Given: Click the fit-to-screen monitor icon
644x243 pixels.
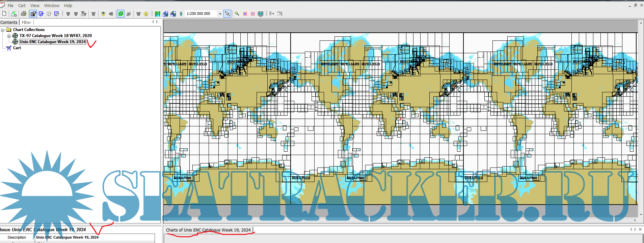Looking at the screenshot, I should [261, 14].
